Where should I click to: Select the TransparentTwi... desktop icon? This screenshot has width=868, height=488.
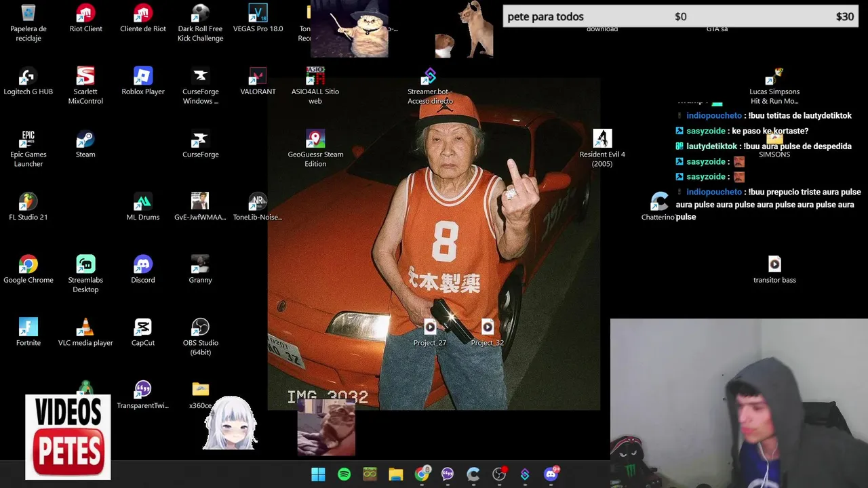(143, 395)
